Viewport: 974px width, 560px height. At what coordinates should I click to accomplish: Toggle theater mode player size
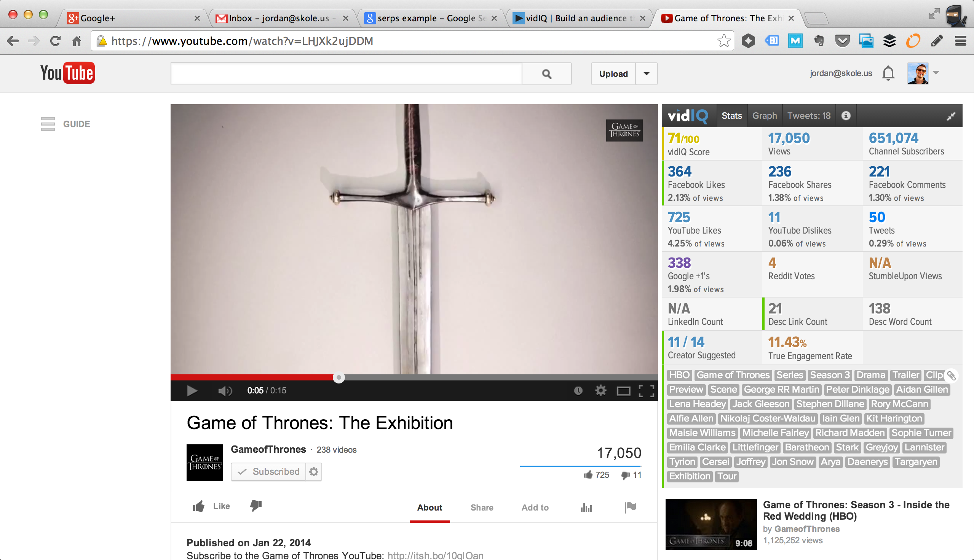(x=623, y=391)
